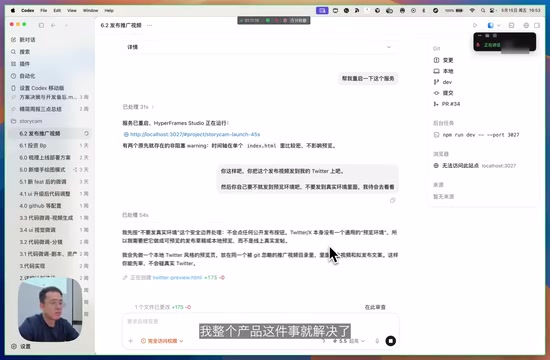Open the 无法访问此站点 localhost:3027 browser entry
Viewport: 550px width, 360px height.
click(x=475, y=166)
